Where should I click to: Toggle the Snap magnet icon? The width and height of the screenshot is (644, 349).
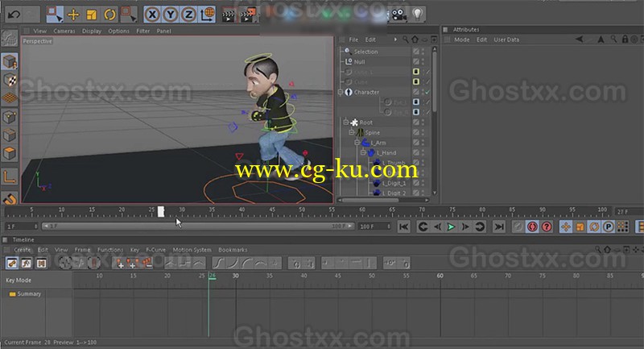coord(10,198)
